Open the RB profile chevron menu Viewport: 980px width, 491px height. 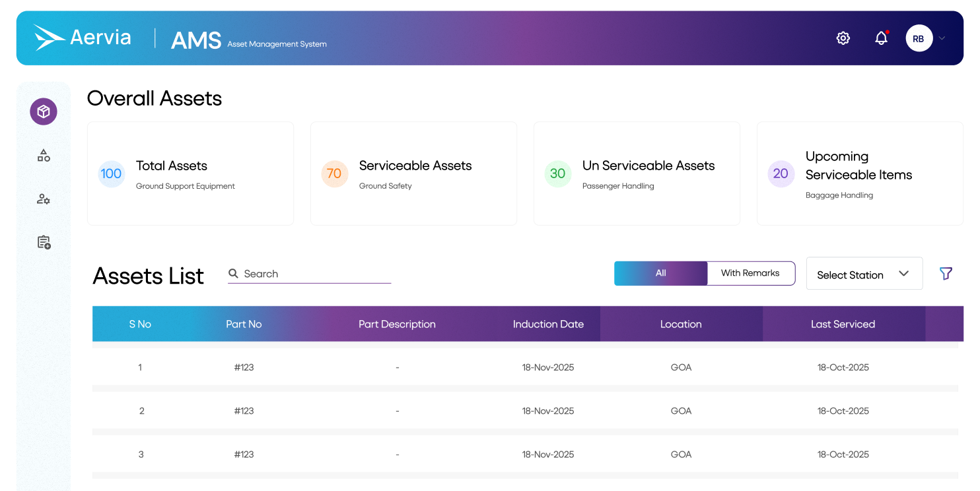[x=942, y=38]
